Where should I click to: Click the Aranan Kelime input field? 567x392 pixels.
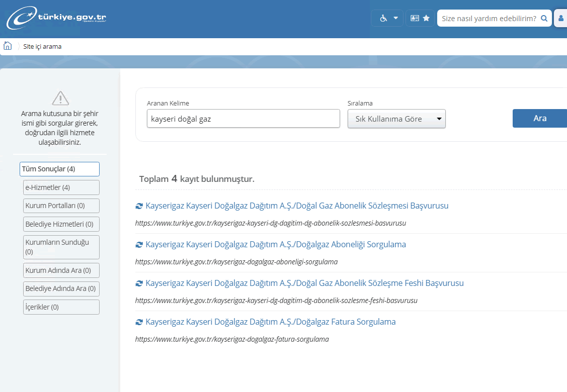coord(243,119)
